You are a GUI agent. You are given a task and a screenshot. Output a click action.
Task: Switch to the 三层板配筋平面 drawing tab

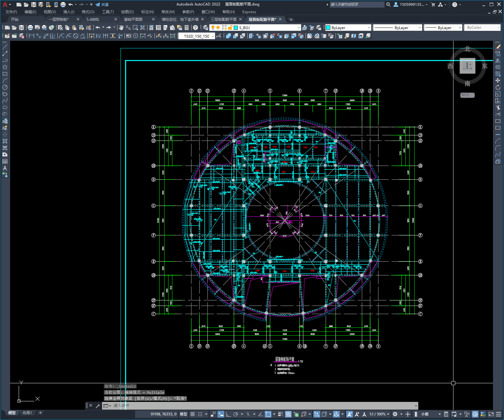coord(224,19)
